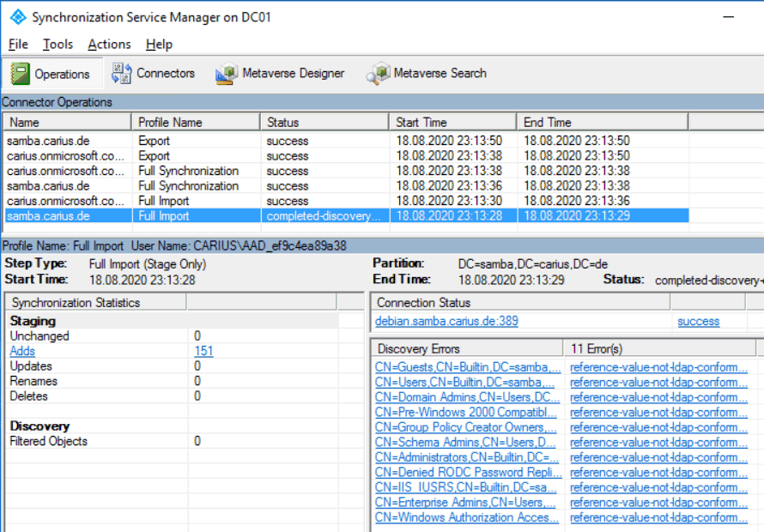Open the Tools menu
Screen dimensions: 764x532
coord(58,45)
